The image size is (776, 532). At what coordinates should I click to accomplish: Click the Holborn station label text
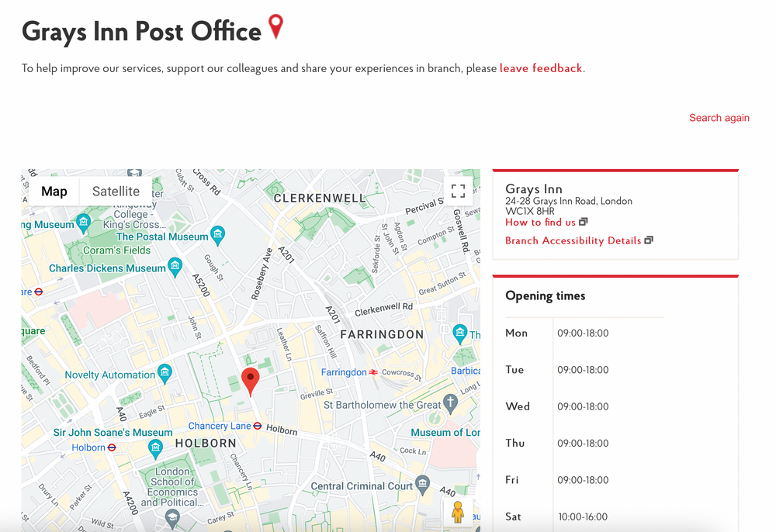click(x=88, y=447)
